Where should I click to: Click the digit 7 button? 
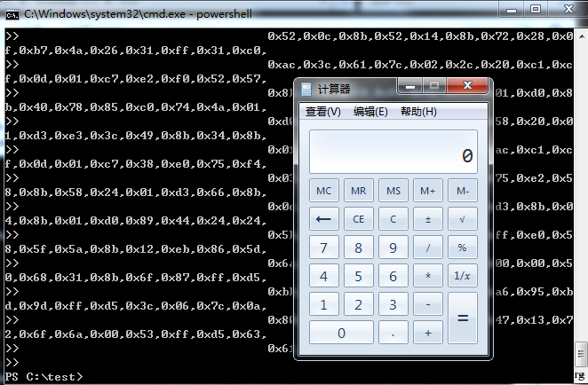(324, 247)
